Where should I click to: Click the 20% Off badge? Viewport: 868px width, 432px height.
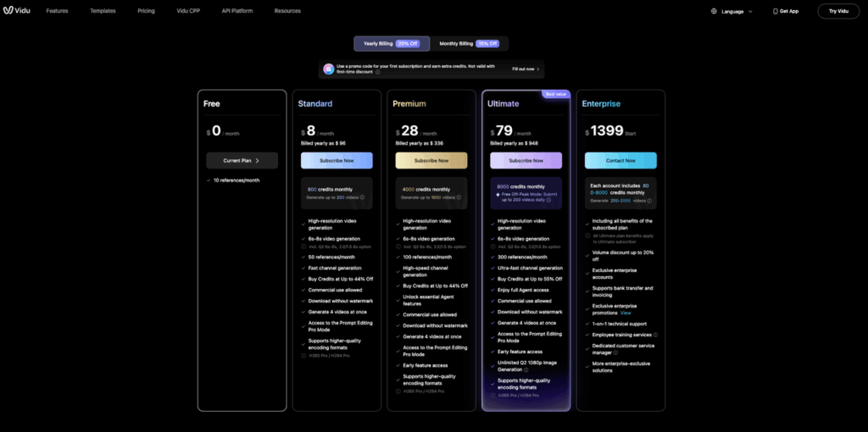pos(407,44)
